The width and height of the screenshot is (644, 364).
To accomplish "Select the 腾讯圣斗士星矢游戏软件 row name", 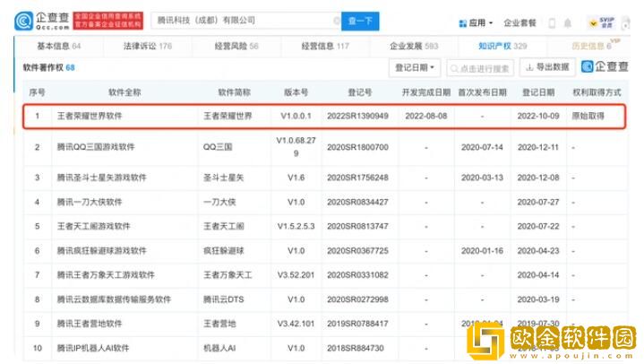I will point(101,178).
